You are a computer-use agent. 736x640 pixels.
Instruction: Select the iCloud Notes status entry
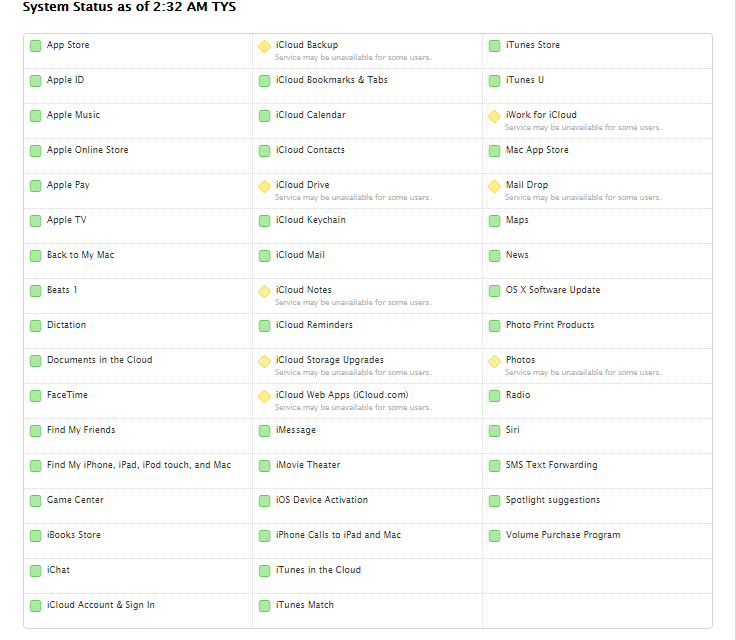(303, 290)
